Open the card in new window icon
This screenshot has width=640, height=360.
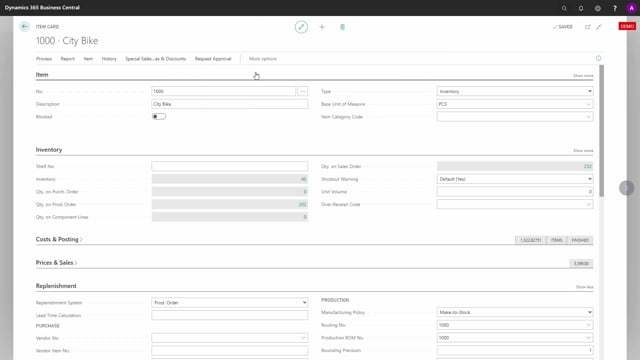[x=587, y=27]
